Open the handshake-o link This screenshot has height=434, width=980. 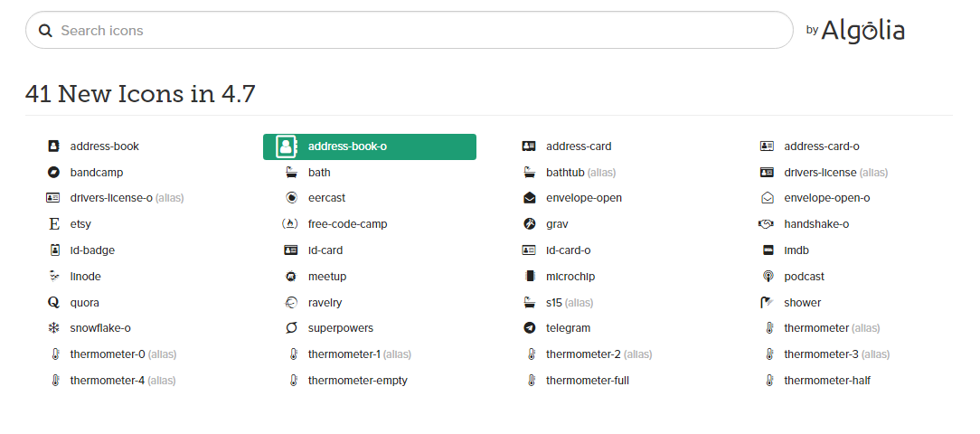(815, 224)
